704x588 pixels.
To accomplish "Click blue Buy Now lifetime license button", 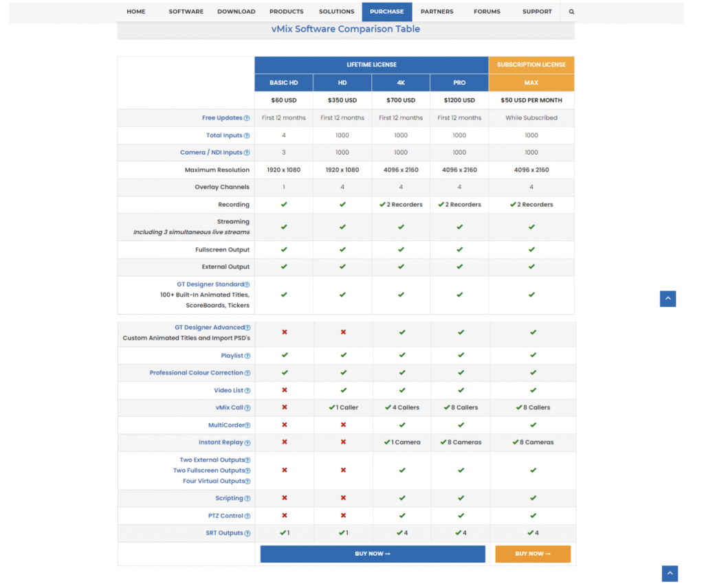I will [x=372, y=554].
